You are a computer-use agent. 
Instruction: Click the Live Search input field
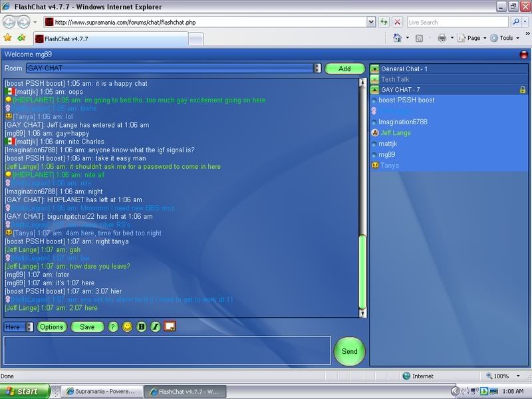point(458,23)
